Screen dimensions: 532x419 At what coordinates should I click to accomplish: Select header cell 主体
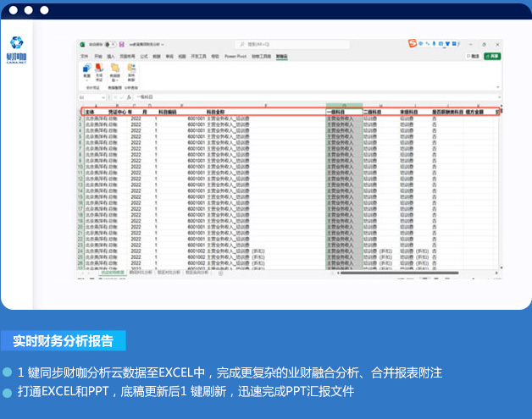coord(96,112)
